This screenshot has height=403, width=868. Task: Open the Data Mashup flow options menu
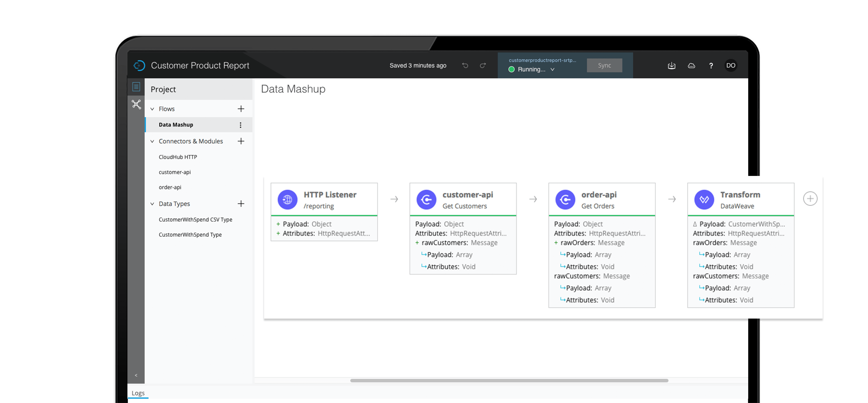click(240, 125)
